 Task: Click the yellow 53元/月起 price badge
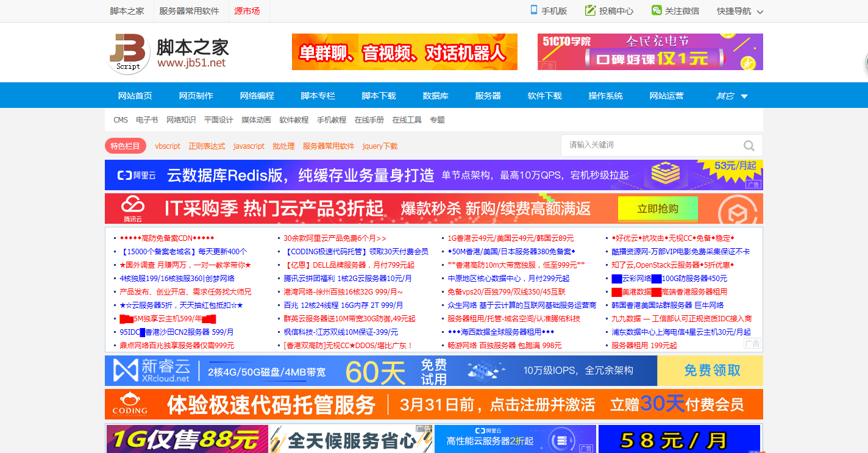coord(727,166)
